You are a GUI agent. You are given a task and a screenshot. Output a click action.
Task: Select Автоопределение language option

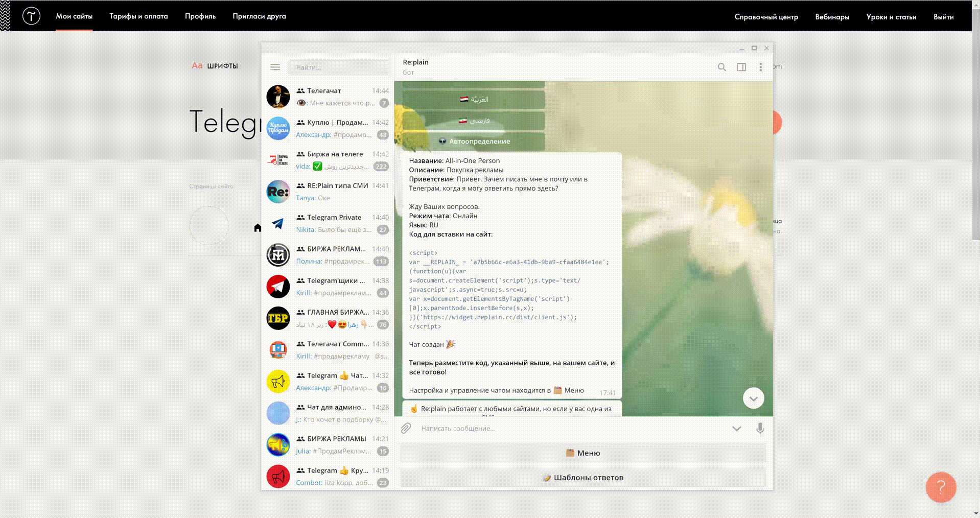pyautogui.click(x=474, y=142)
